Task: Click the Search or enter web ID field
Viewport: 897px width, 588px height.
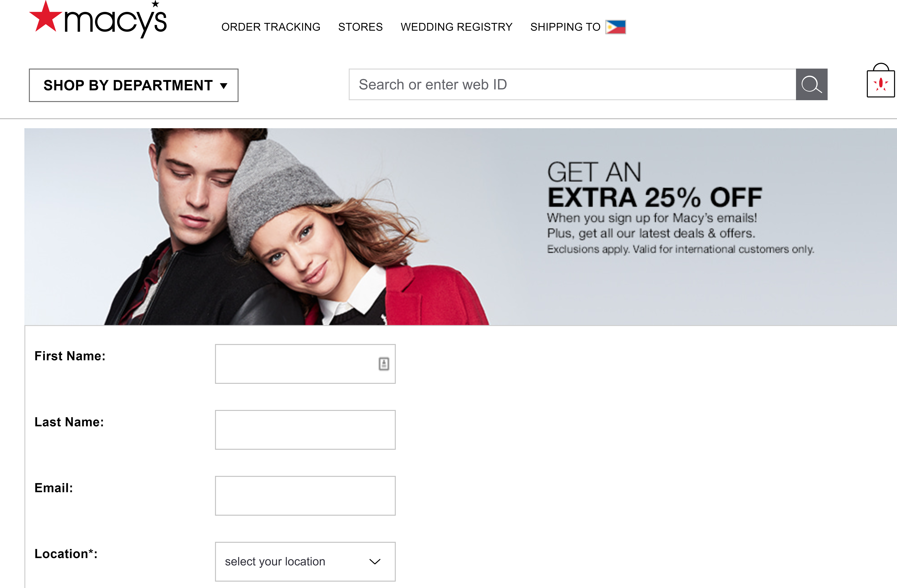Action: tap(572, 84)
